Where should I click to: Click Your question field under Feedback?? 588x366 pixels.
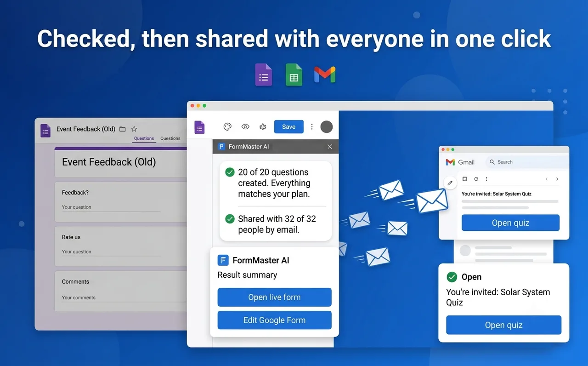pyautogui.click(x=111, y=207)
